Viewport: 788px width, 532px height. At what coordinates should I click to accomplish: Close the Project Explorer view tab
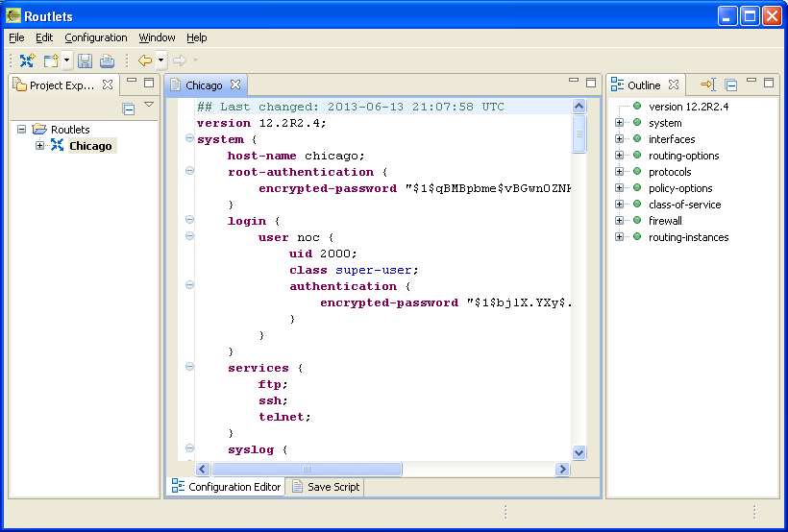coord(108,85)
